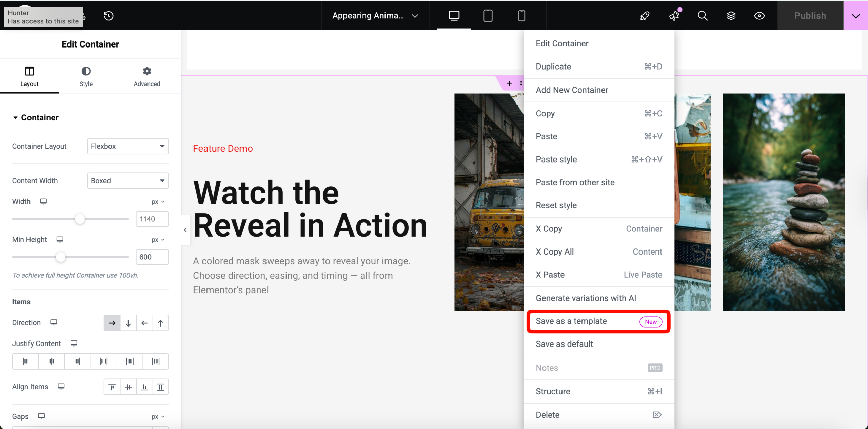
Task: Select Justify Content space between
Action: (104, 361)
